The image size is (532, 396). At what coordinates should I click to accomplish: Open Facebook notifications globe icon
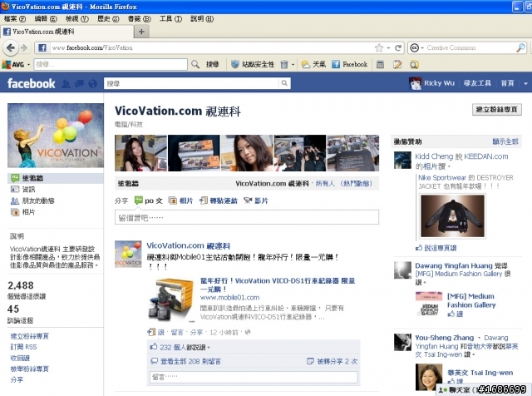(x=92, y=83)
